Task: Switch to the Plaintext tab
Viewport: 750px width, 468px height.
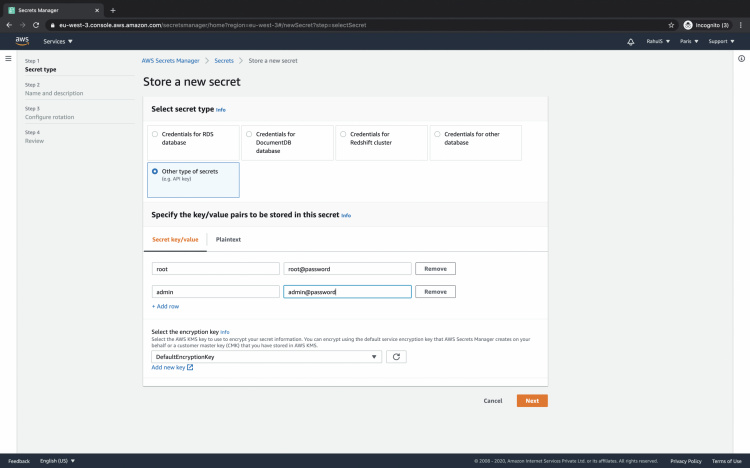Action: click(x=228, y=239)
